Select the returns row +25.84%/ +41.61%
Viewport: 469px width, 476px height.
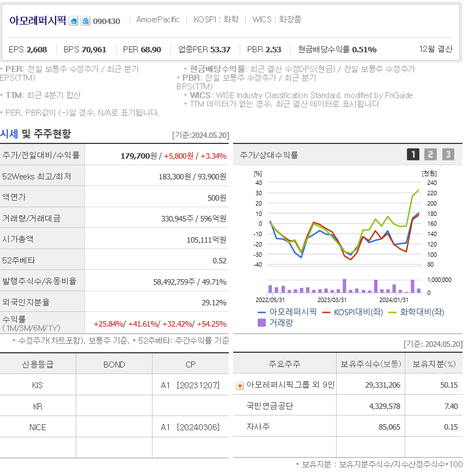tap(160, 324)
